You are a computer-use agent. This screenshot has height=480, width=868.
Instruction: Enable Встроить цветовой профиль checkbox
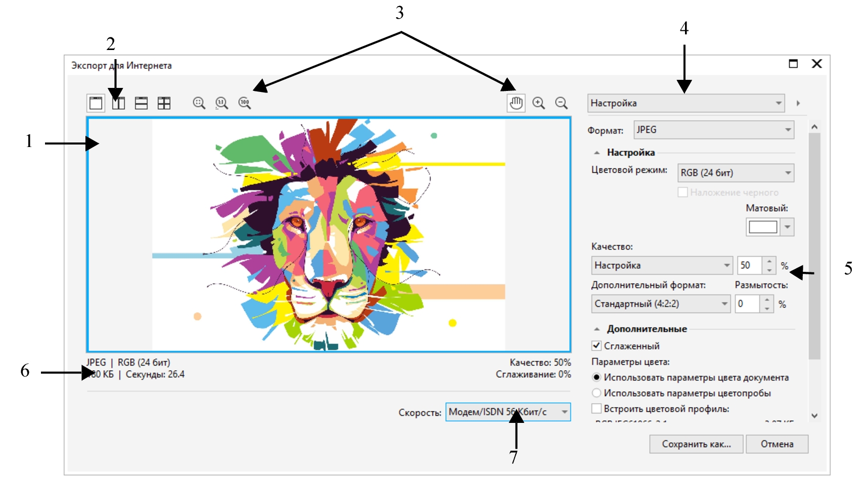[x=597, y=409]
